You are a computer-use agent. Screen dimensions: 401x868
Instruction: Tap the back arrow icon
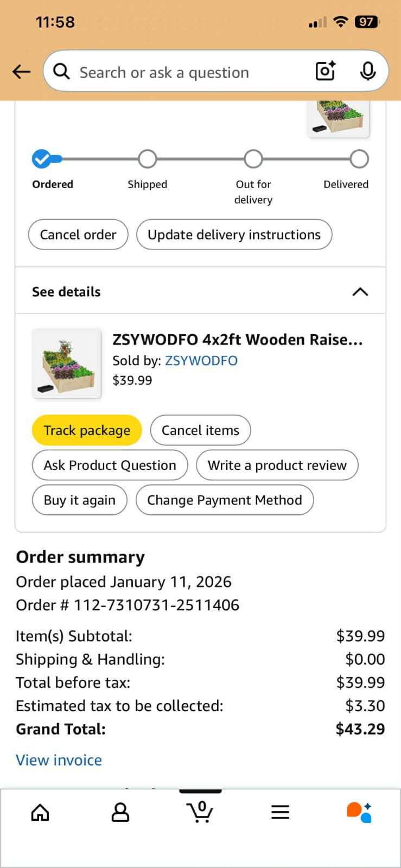pos(21,72)
